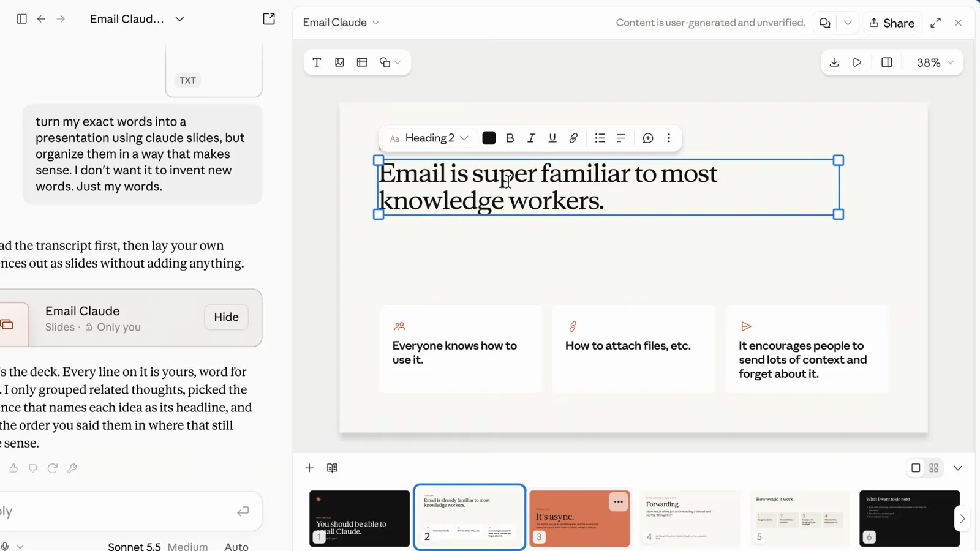This screenshot has width=980, height=551.
Task: Switch to grid slide view
Action: (933, 468)
